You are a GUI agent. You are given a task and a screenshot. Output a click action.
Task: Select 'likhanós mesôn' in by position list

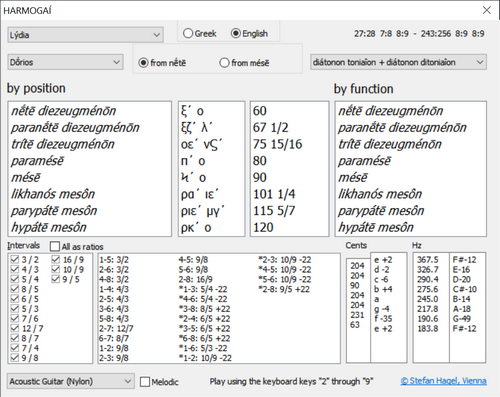tap(53, 194)
